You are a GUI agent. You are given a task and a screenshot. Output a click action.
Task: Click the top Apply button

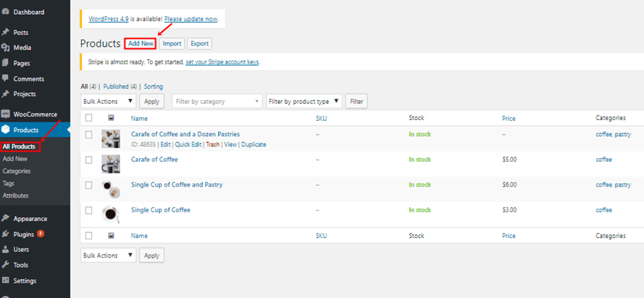pos(151,101)
